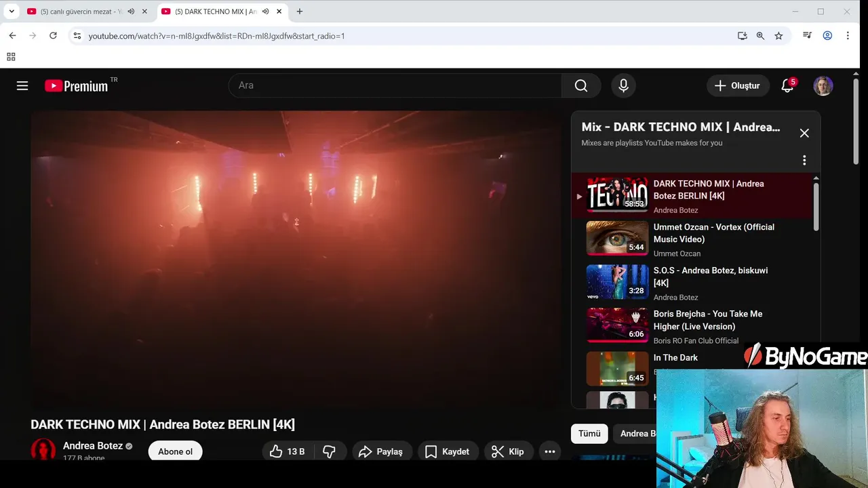Click 'Ummet Ozcan' channel name in playlist

(x=677, y=253)
